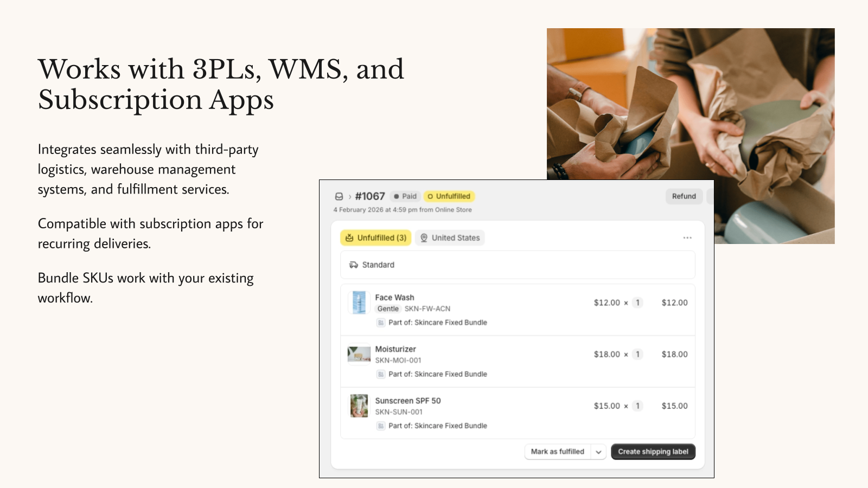Click the location pin icon beside United States

(x=424, y=237)
